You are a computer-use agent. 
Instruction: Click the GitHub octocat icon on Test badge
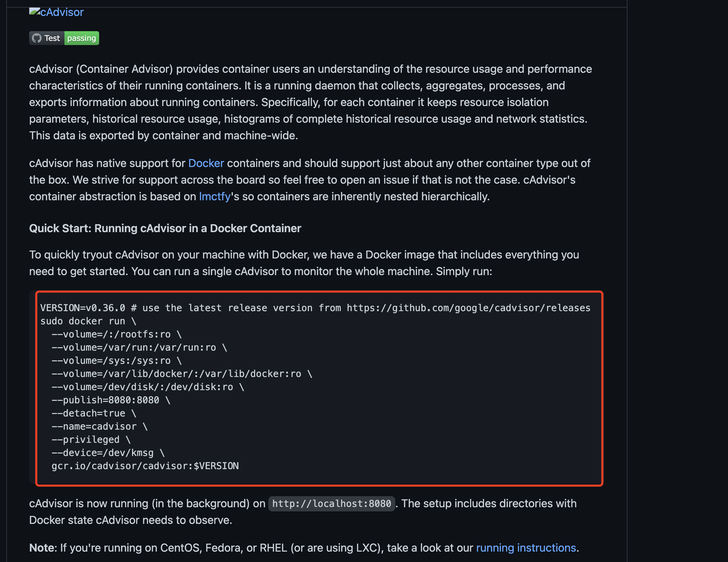(x=37, y=38)
